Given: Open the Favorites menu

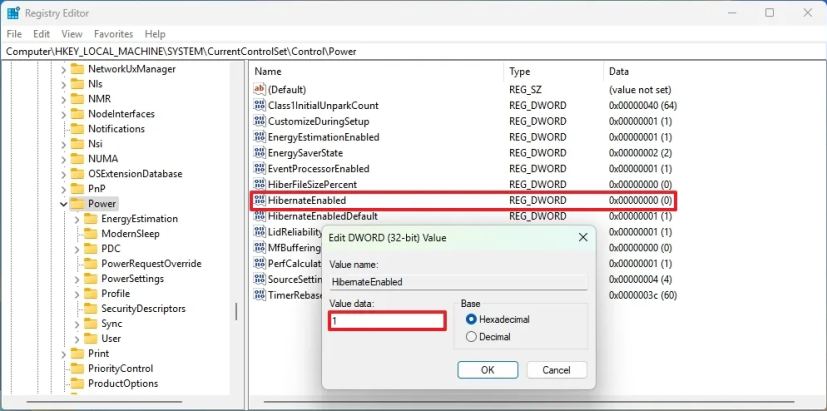Looking at the screenshot, I should (x=113, y=33).
